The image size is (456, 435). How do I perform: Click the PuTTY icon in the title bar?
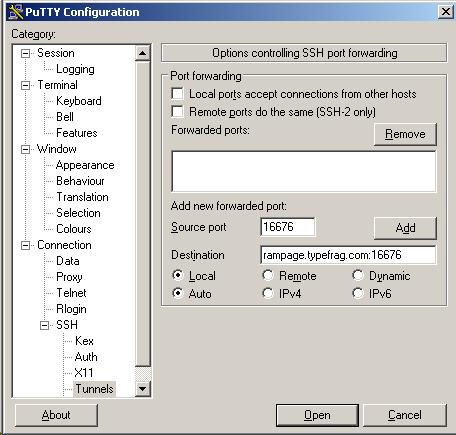(16, 12)
